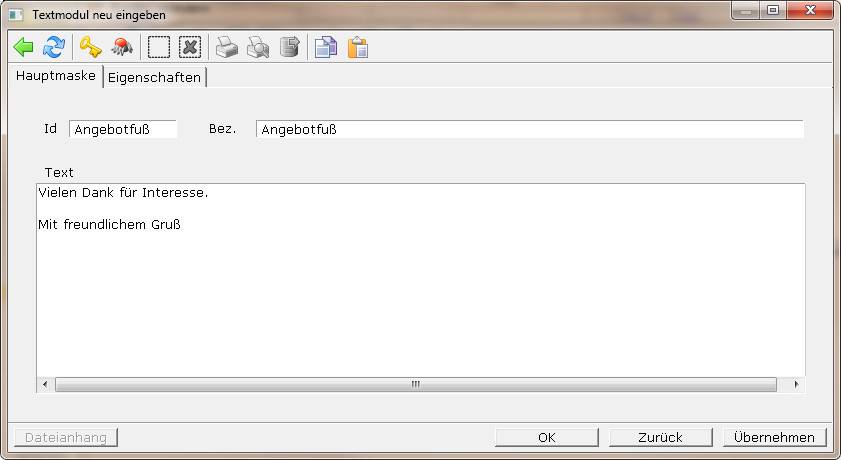Screen dimensions: 841x460
Task: Click the red bug icon
Action: (122, 47)
